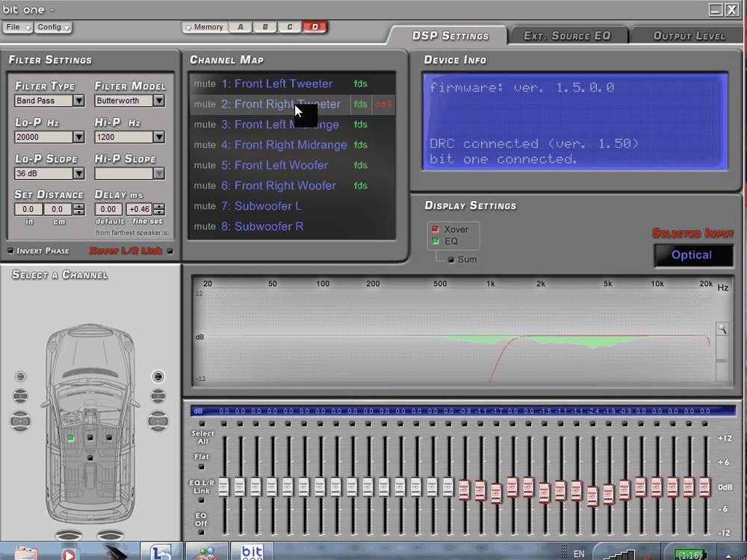Click the EQ slider set to -1.7 dB

pyautogui.click(x=497, y=494)
